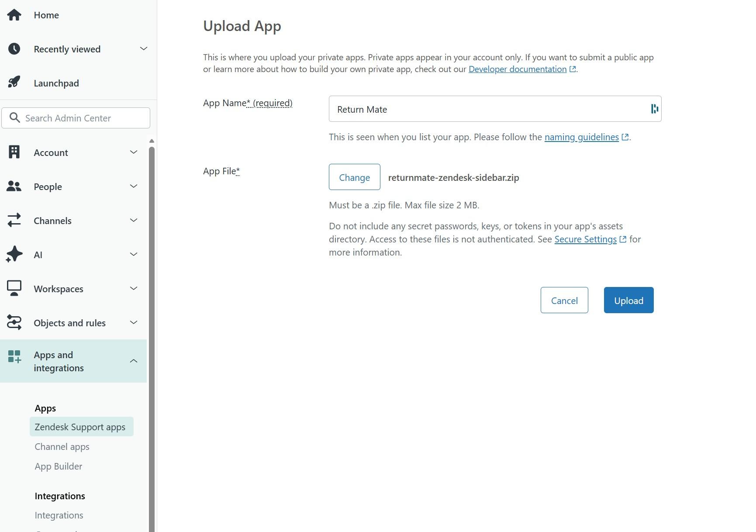
Task: Open App Builder page
Action: coord(59,466)
